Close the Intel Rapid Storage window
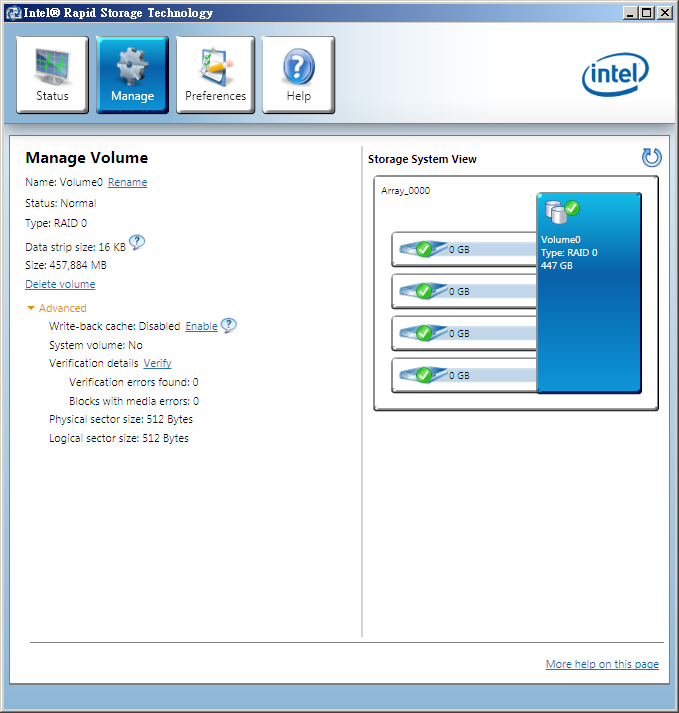The width and height of the screenshot is (679, 713). point(664,13)
